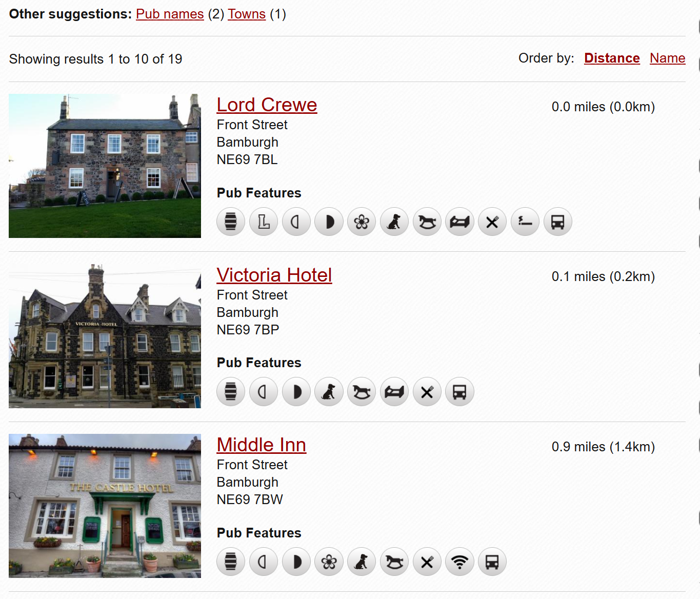Click the WiFi icon for Middle Inn
700x599 pixels.
pos(459,562)
